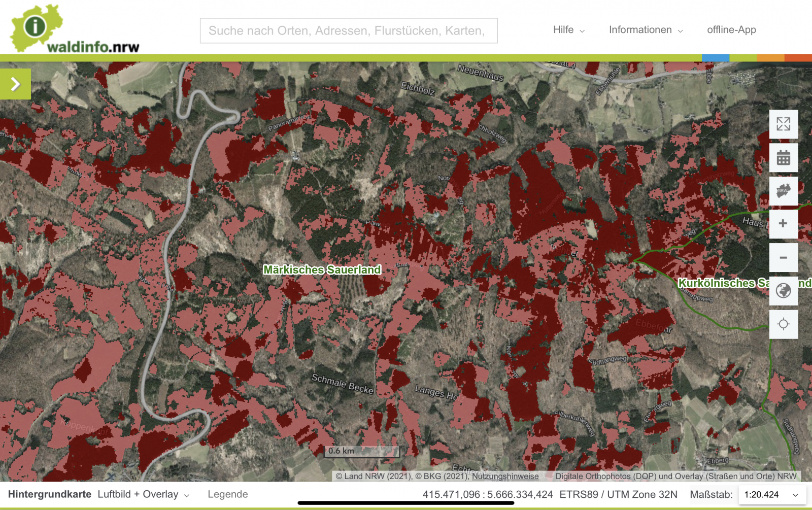Zoom out with the minus button
812x510 pixels.
coord(783,258)
